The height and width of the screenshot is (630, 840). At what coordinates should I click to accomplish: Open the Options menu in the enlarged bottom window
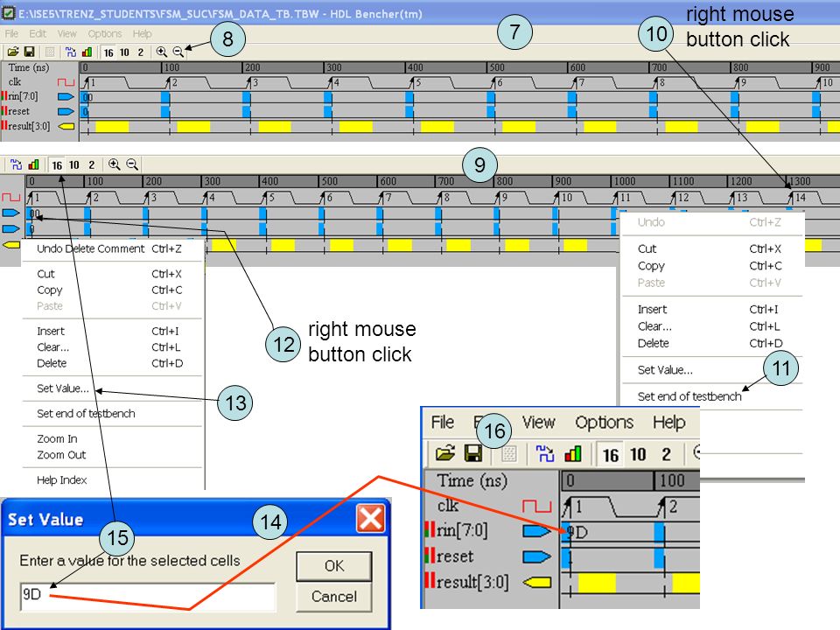pyautogui.click(x=605, y=422)
